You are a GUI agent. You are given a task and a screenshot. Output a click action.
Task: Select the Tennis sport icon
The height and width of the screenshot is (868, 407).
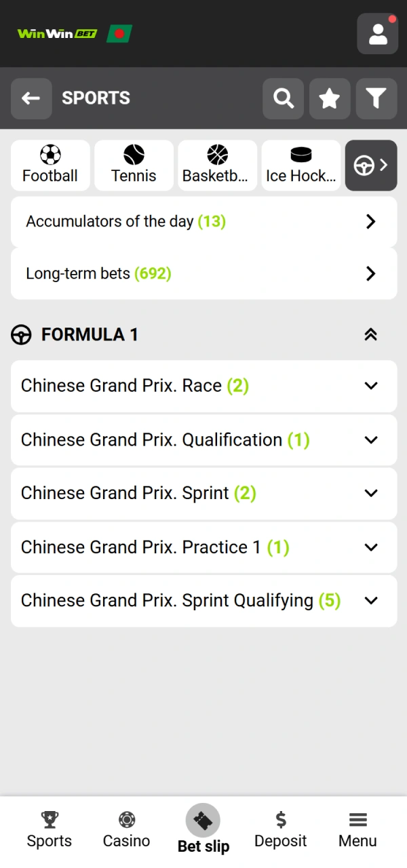click(134, 165)
